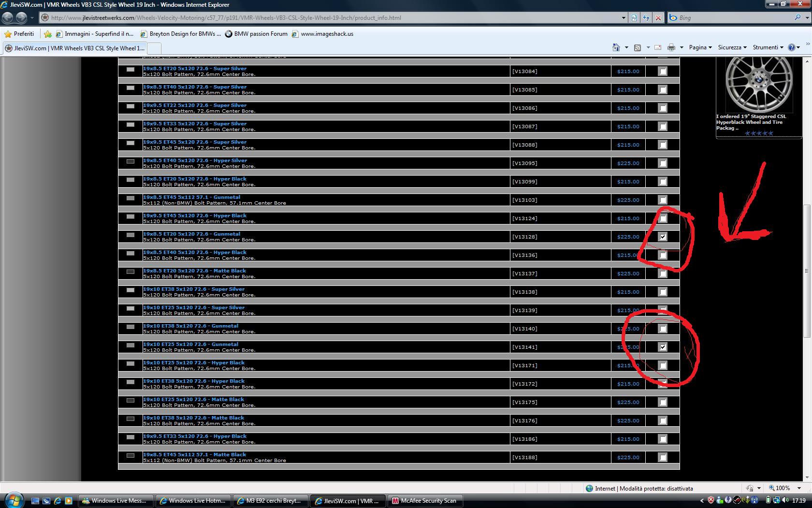
Task: Click the show hidden tray icons arrow
Action: (x=702, y=501)
